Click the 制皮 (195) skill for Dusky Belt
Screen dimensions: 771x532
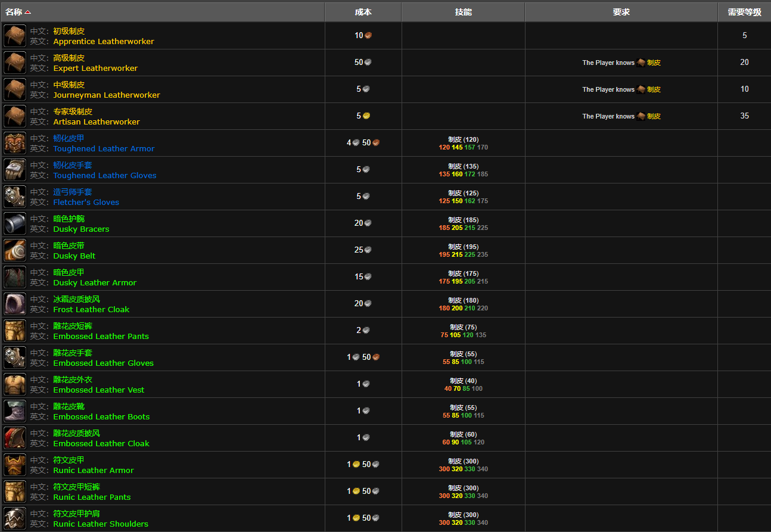click(x=463, y=247)
